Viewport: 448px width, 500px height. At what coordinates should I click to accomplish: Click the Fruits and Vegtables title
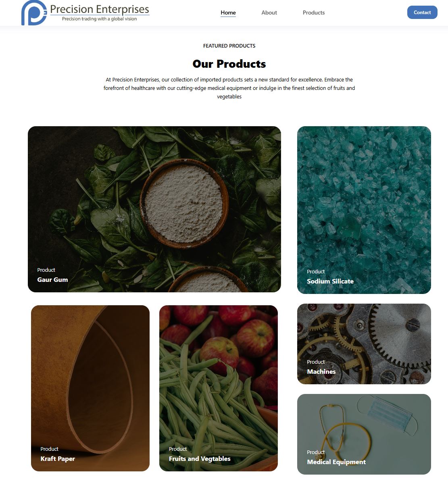(200, 459)
